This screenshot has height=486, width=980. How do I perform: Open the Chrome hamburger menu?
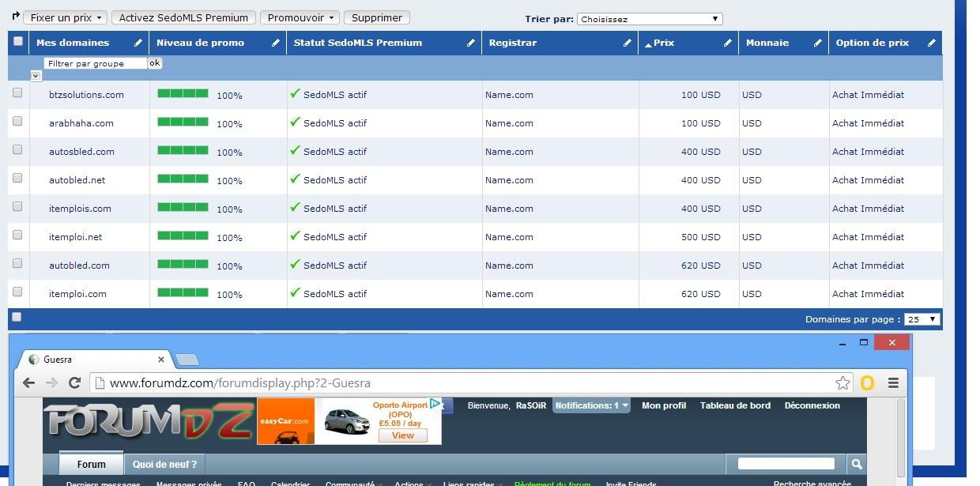coord(893,383)
